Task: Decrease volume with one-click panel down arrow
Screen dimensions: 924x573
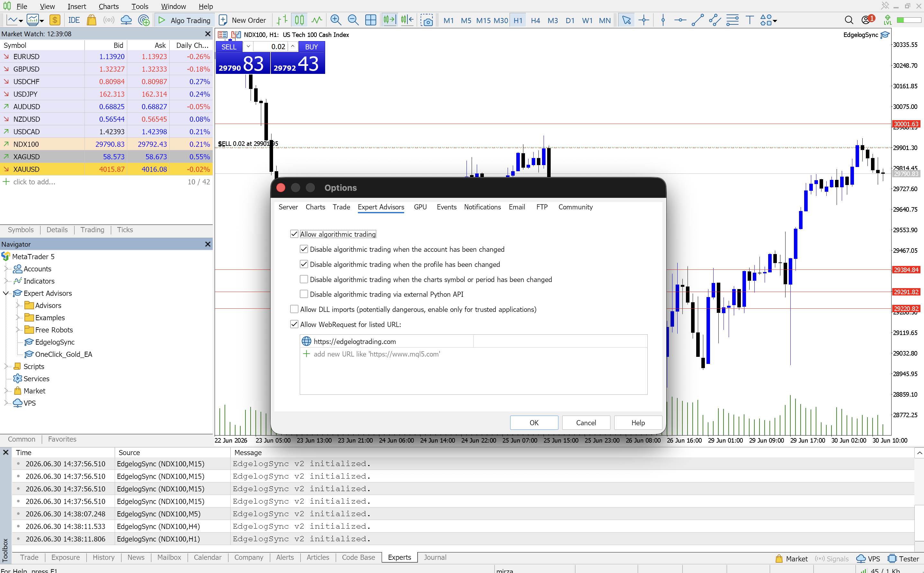Action: pyautogui.click(x=248, y=47)
